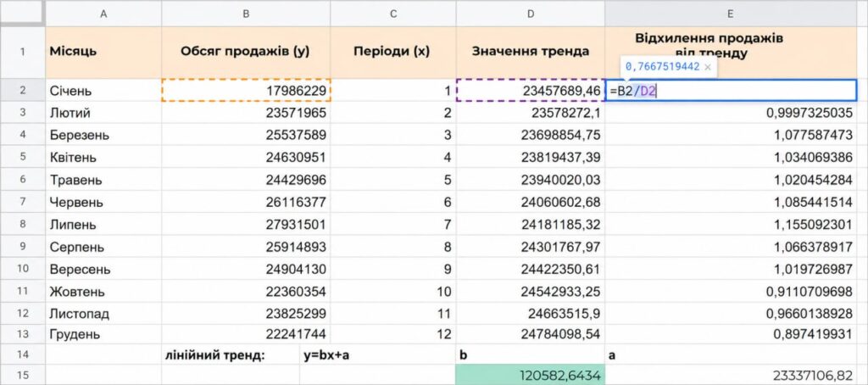The width and height of the screenshot is (868, 385).
Task: Click the select-all corner box
Action: [22, 14]
